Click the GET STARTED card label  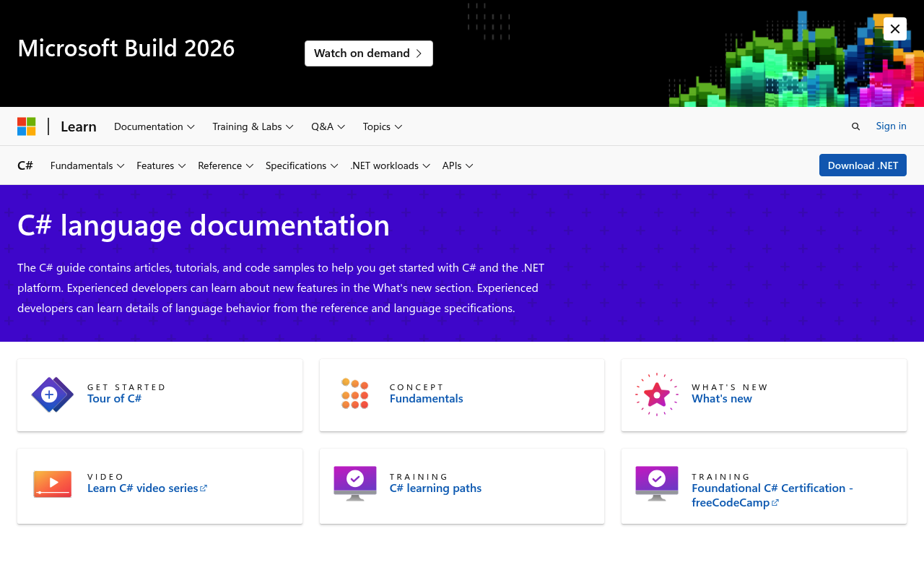coord(126,387)
